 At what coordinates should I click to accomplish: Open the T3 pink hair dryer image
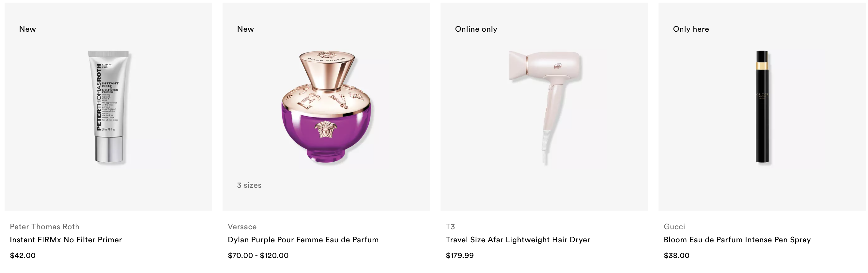544,107
